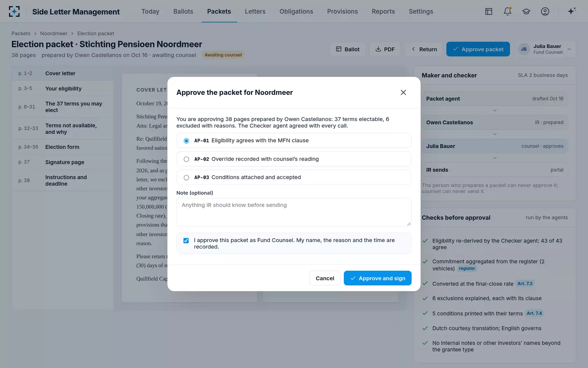Open the sparkle assistant icon

point(572,11)
